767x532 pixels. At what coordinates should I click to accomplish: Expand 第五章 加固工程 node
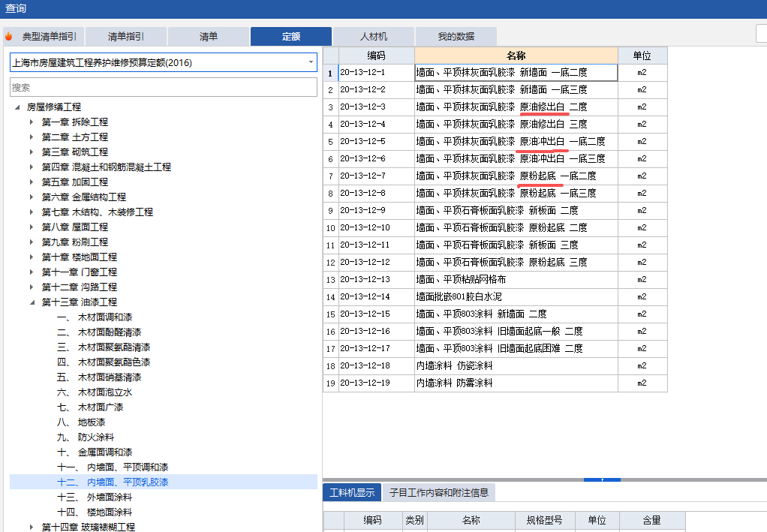(x=32, y=182)
